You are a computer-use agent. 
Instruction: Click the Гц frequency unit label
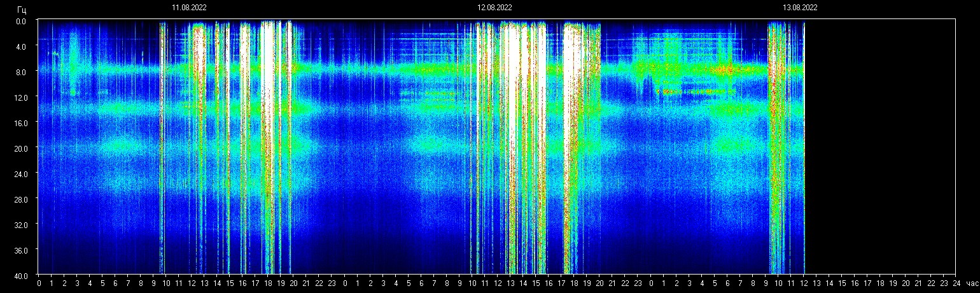click(x=22, y=10)
